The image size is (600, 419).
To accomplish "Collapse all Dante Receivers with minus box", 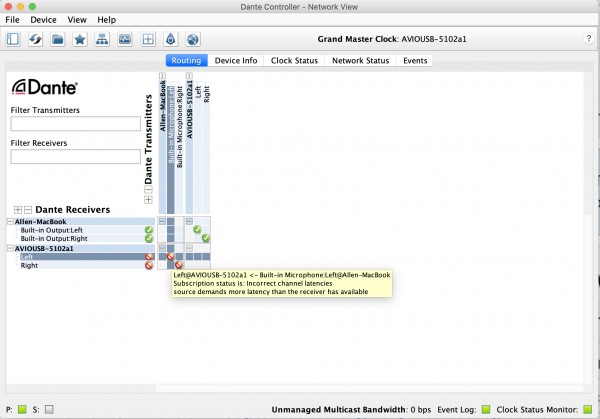I will click(28, 210).
